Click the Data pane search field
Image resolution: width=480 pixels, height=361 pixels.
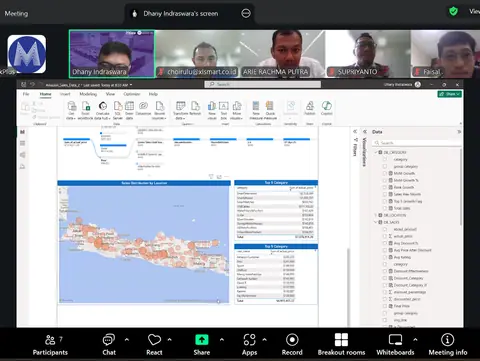click(x=417, y=143)
